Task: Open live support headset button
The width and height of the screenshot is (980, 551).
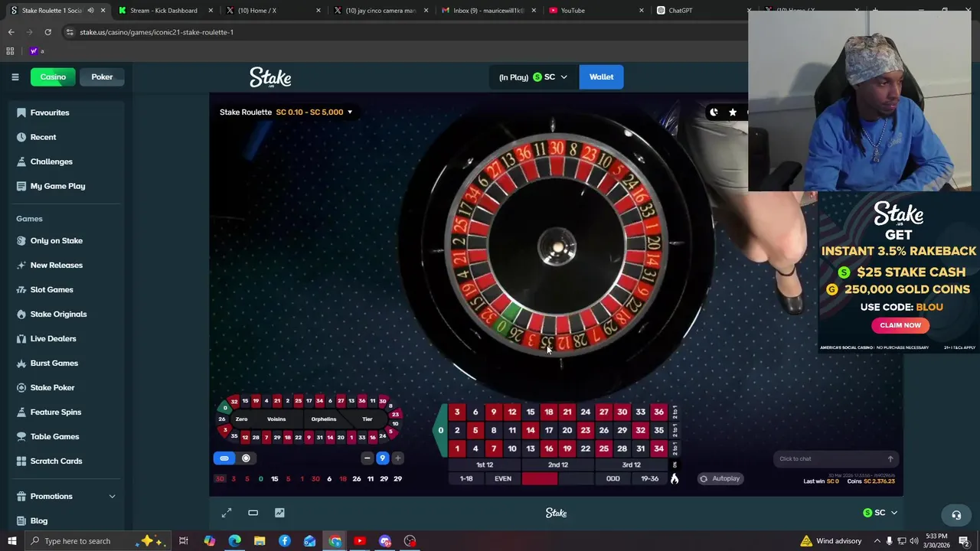Action: point(955,515)
